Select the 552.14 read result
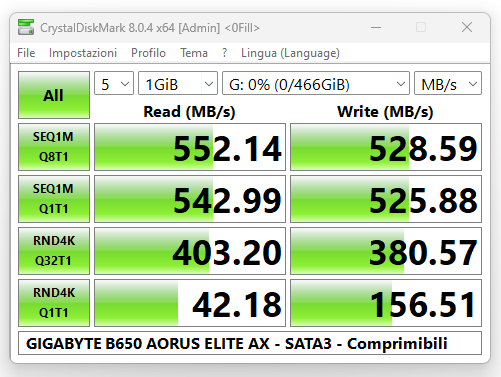Viewport: 501px width, 377px height. [x=190, y=147]
